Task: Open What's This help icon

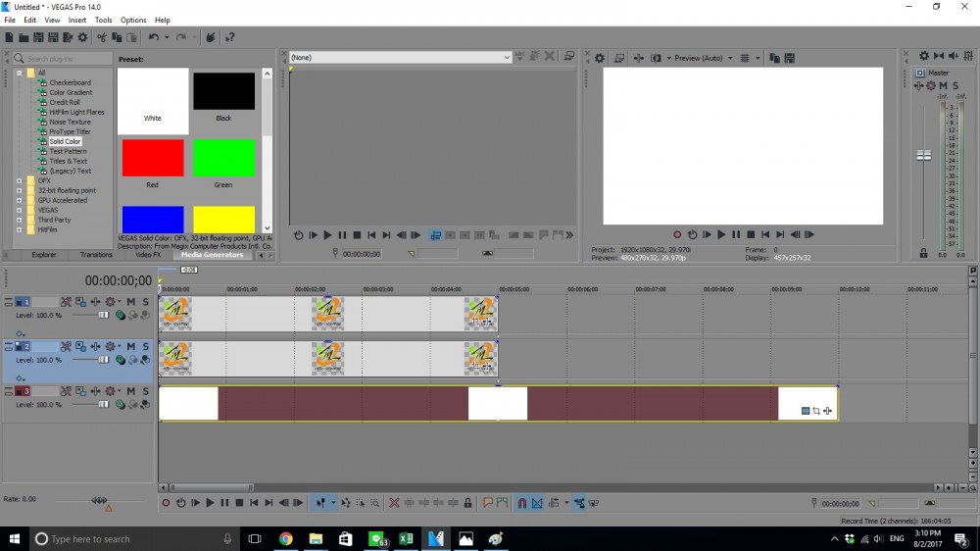Action: tap(230, 37)
